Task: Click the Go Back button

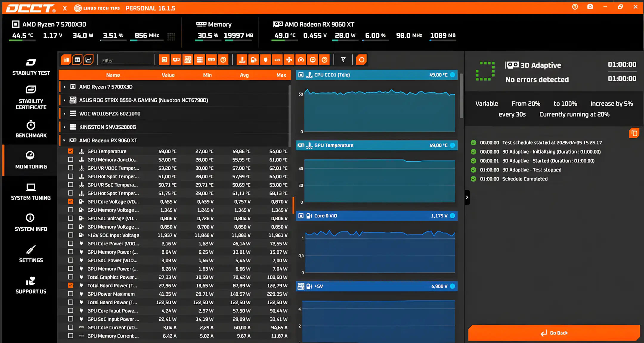Action: click(x=554, y=333)
